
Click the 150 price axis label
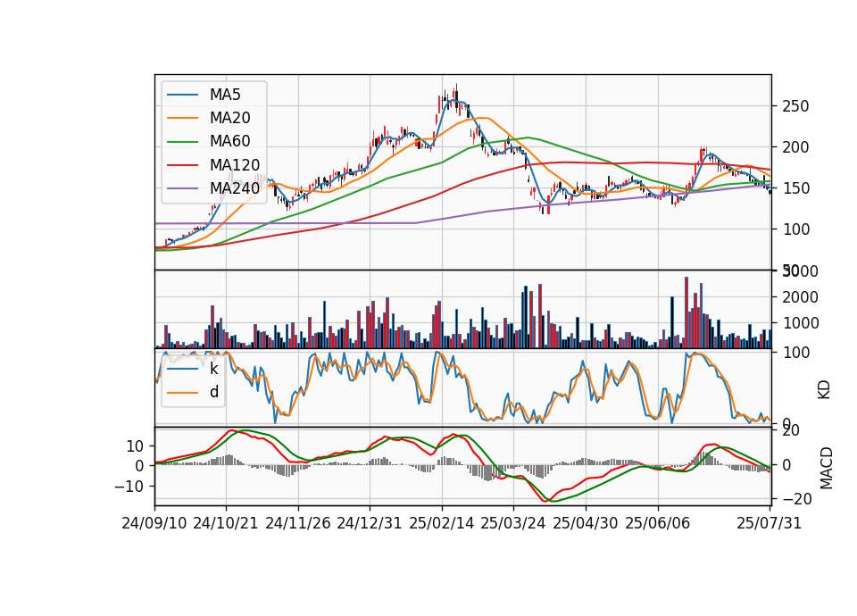coord(795,188)
